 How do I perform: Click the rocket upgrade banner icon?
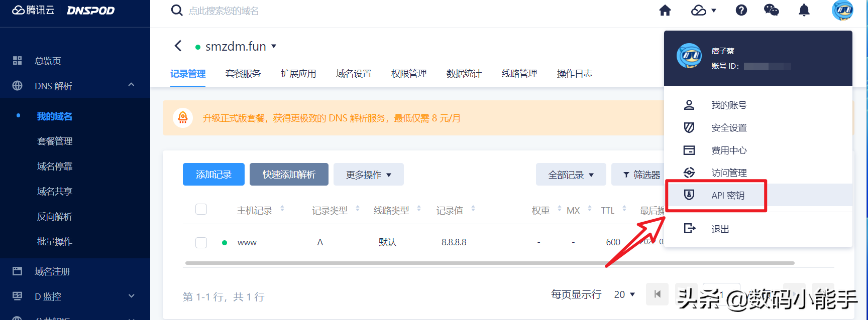183,118
